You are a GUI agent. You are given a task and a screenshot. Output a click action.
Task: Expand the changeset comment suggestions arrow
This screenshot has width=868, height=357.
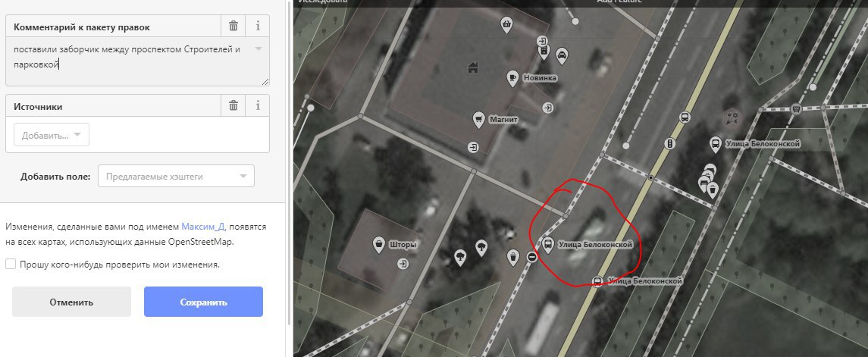[x=258, y=49]
